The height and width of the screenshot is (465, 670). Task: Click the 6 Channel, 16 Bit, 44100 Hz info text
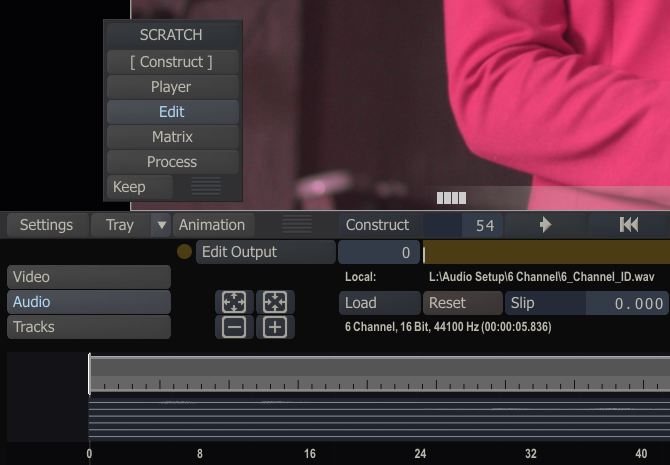pyautogui.click(x=448, y=327)
